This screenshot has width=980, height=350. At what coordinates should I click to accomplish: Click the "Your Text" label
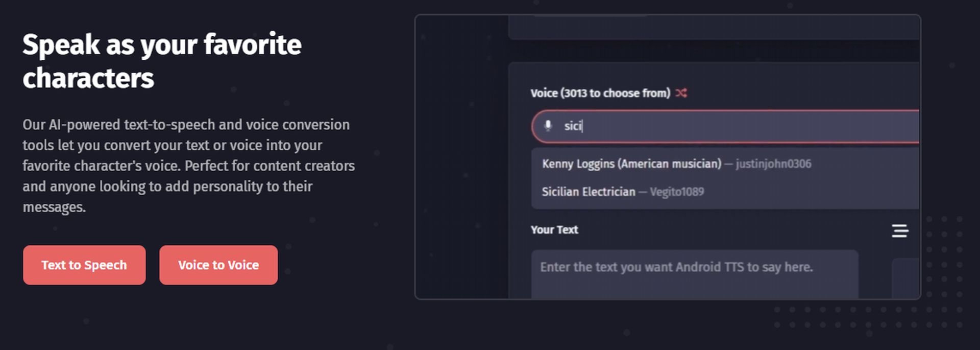pos(554,230)
